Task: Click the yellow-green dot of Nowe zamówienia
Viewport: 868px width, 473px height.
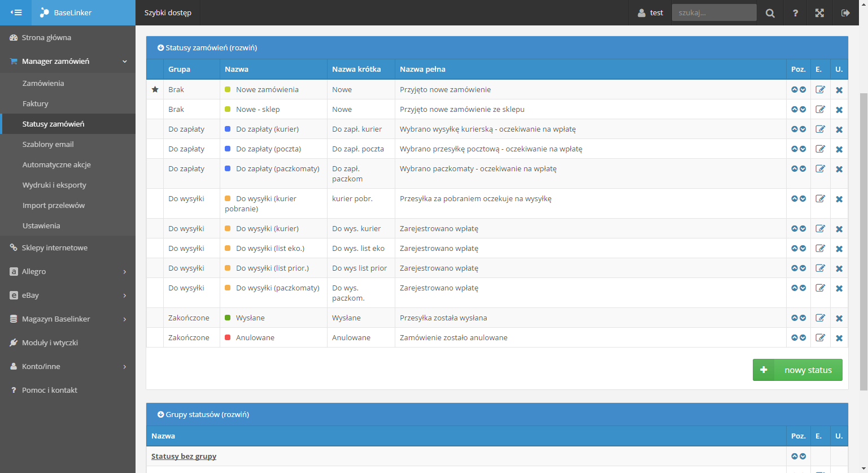Action: [228, 89]
